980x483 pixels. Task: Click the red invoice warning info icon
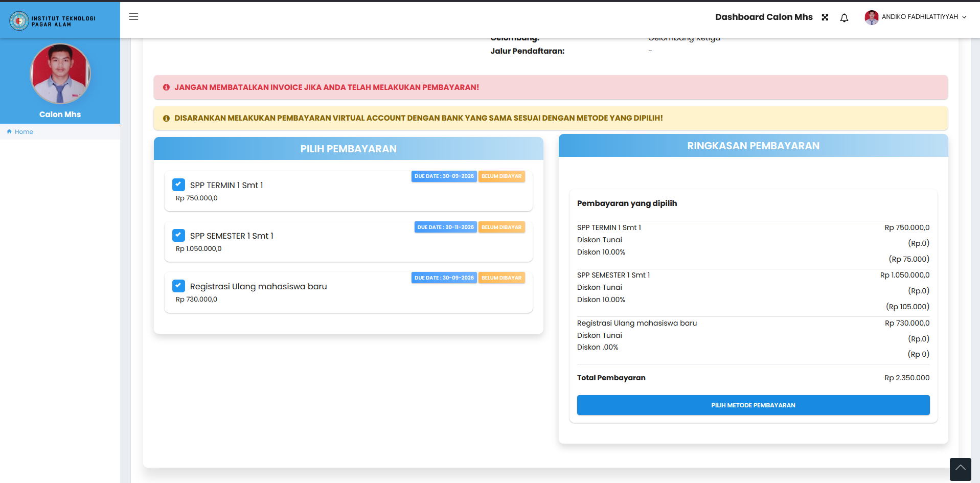pos(166,87)
